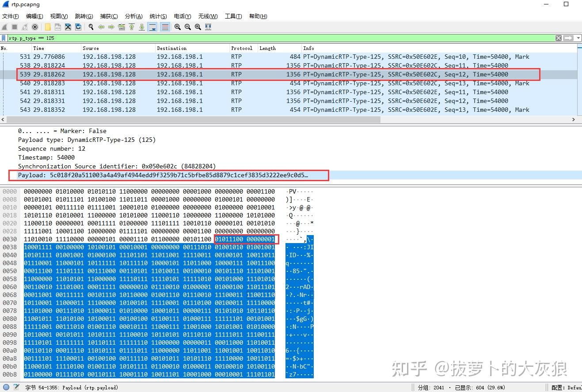This screenshot has height=392, width=582.
Task: Open the 统计(S) menu
Action: point(158,16)
